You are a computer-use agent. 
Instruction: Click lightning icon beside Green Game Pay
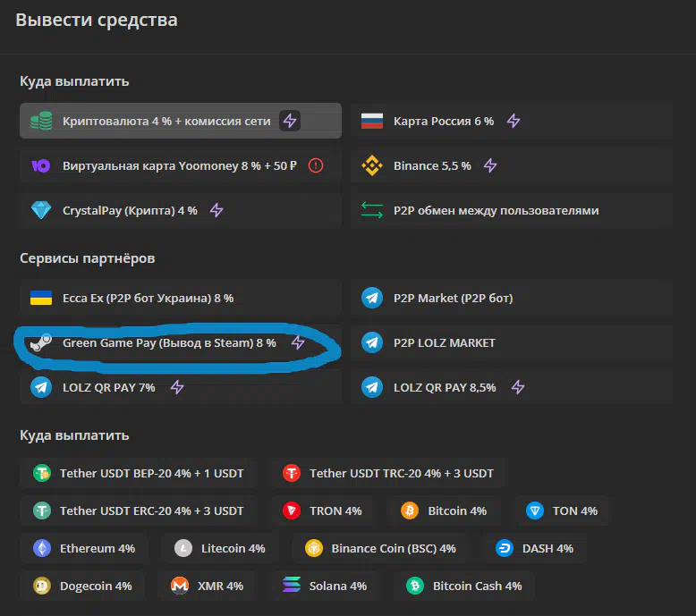[x=298, y=342]
